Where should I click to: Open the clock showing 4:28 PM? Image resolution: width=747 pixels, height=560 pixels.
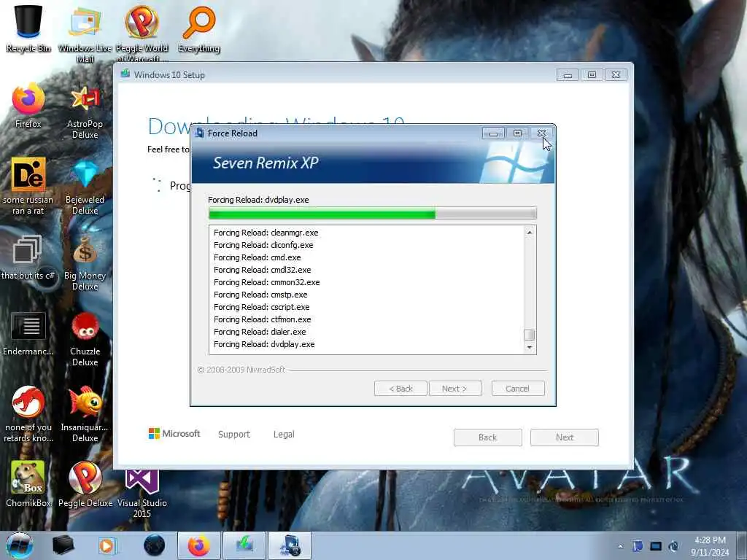(710, 545)
